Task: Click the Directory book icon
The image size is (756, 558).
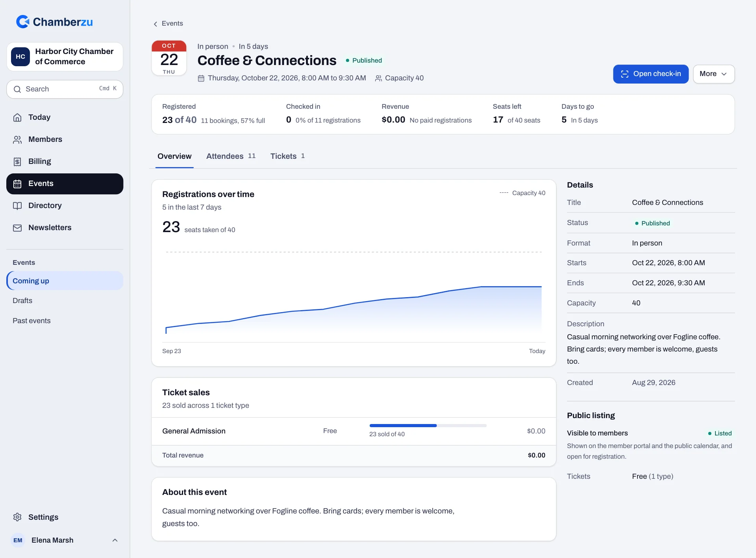Action: [17, 206]
